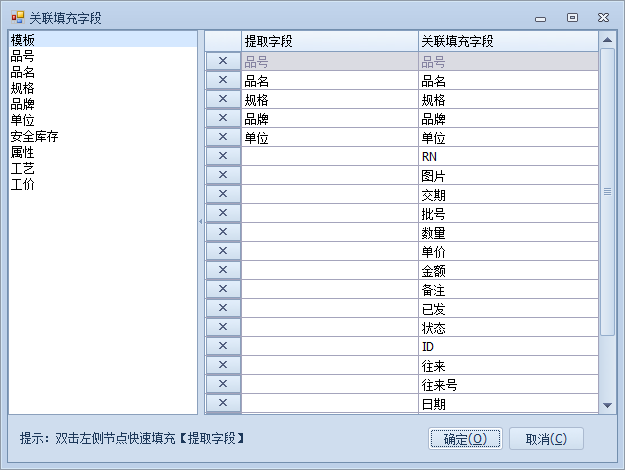Choose 工艺 from the left field list

tap(23, 168)
